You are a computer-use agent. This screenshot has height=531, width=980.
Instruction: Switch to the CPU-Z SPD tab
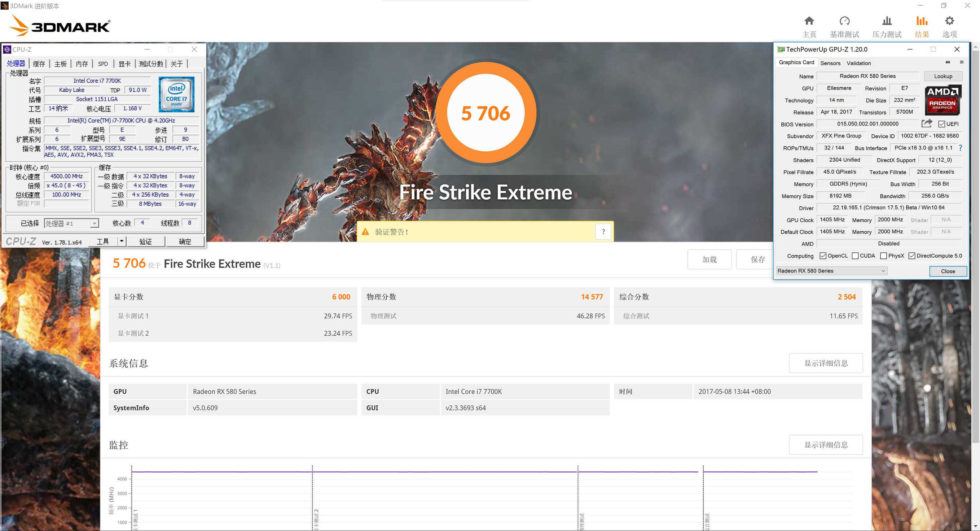[103, 64]
